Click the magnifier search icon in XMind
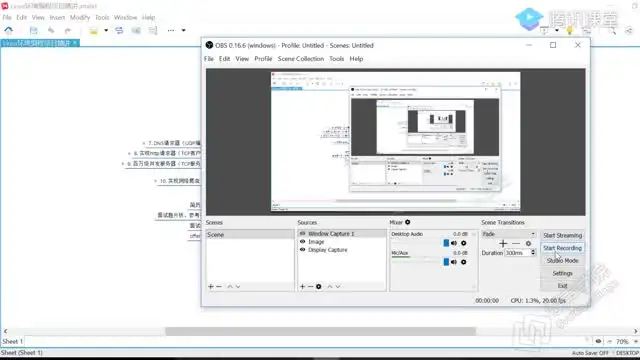Image resolution: width=640 pixels, height=360 pixels. coord(612,30)
